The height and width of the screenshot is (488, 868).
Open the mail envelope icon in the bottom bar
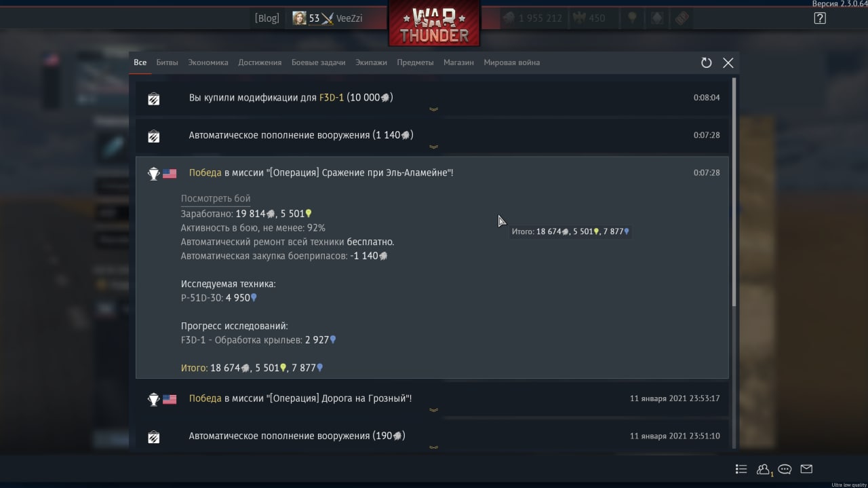(x=806, y=469)
